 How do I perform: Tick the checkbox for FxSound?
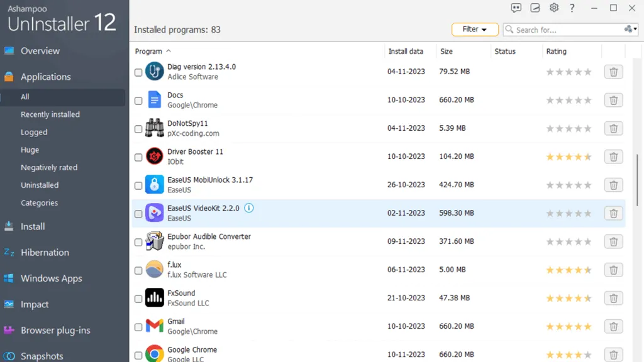click(x=138, y=298)
